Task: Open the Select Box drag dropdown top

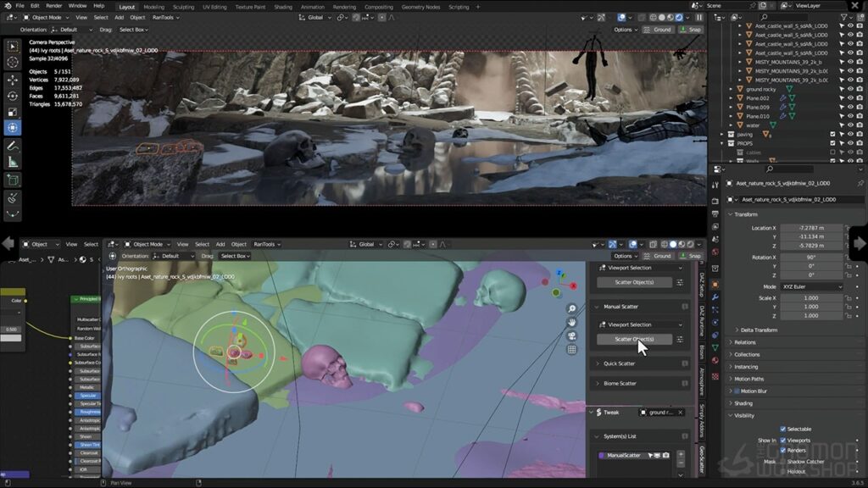Action: pyautogui.click(x=134, y=30)
